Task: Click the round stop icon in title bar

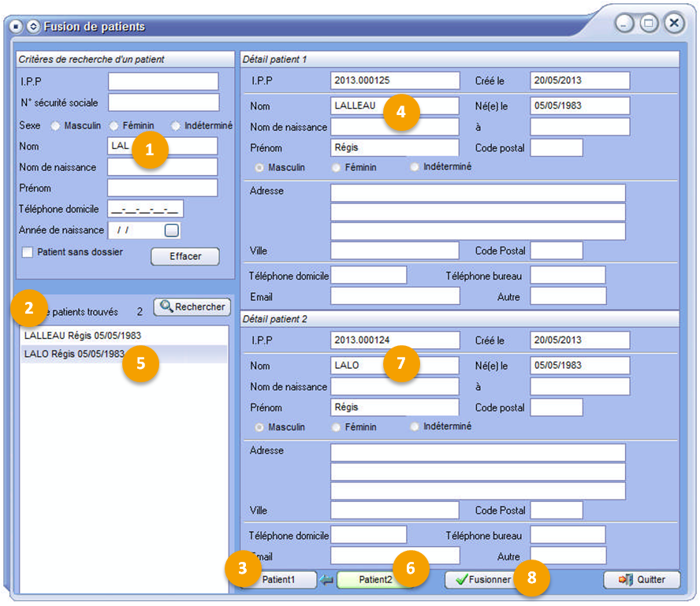Action: click(x=16, y=27)
